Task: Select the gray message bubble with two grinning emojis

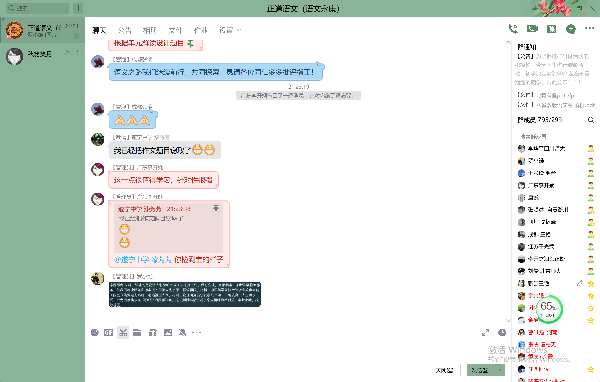Action: [165, 150]
